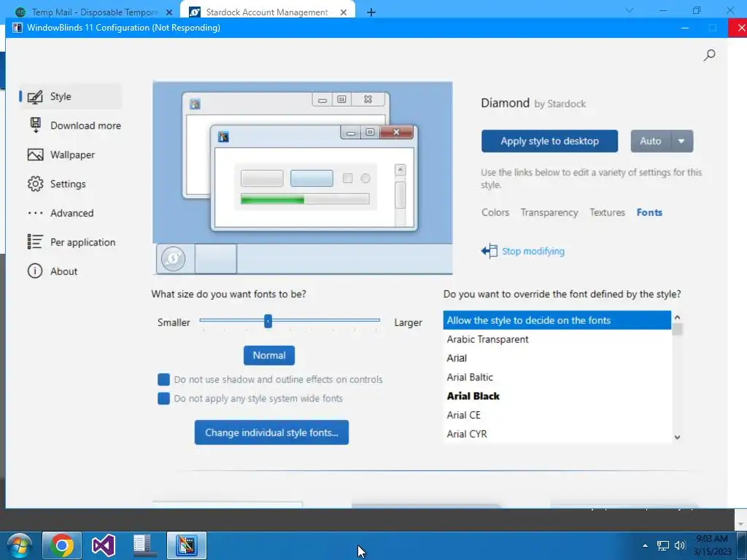Open the Advanced section

pyautogui.click(x=72, y=213)
